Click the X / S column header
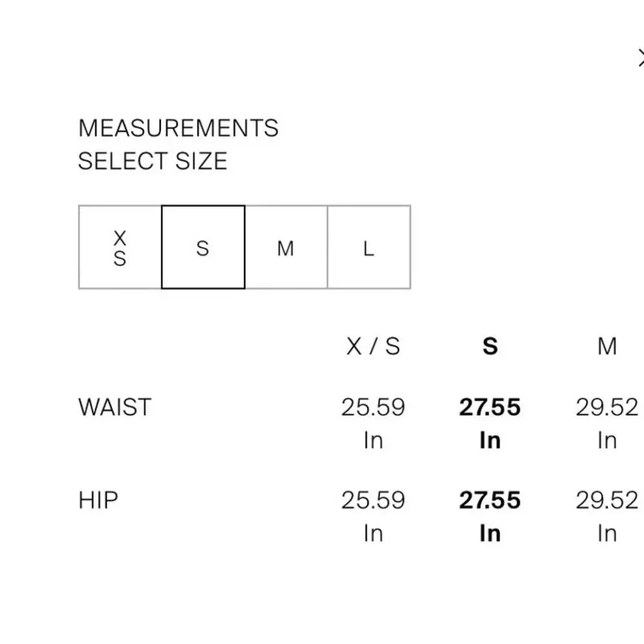Image resolution: width=644 pixels, height=644 pixels. click(x=373, y=346)
